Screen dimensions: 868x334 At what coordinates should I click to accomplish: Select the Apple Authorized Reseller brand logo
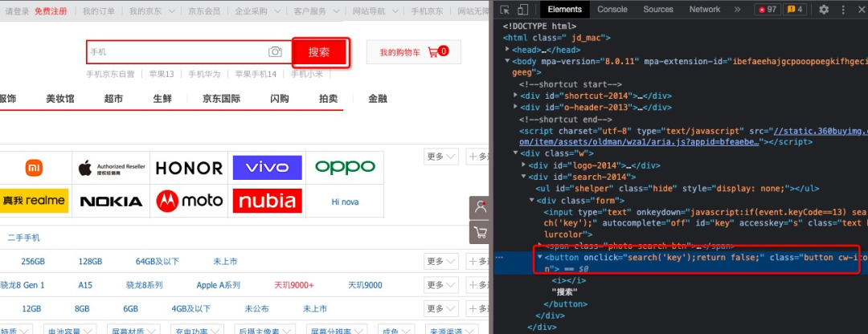click(111, 168)
